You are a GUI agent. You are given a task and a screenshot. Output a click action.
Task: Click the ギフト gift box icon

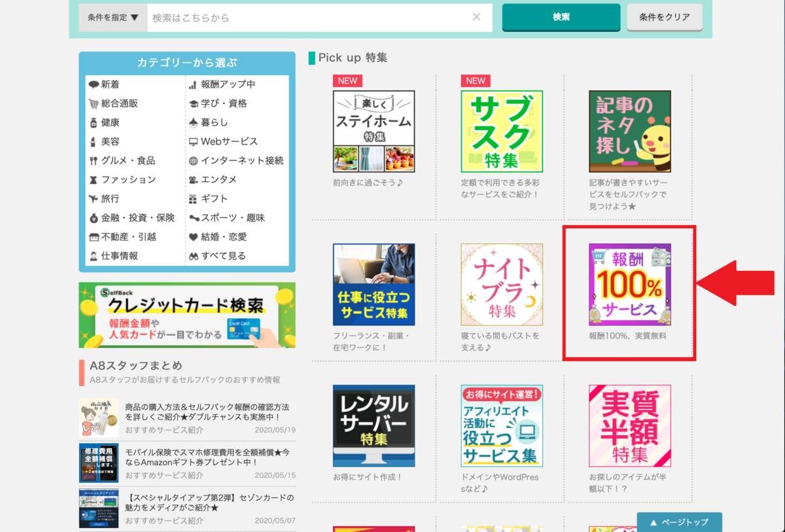pyautogui.click(x=193, y=198)
